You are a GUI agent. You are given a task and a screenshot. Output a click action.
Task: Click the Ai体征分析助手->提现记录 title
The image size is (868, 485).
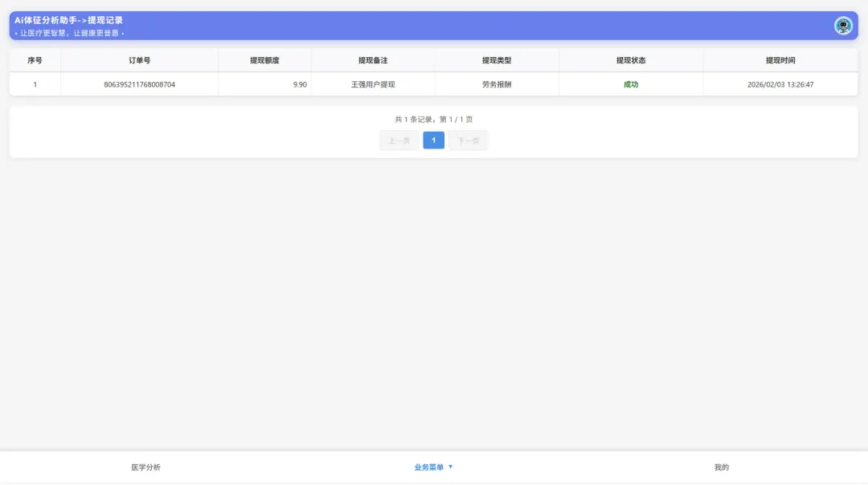(x=68, y=20)
